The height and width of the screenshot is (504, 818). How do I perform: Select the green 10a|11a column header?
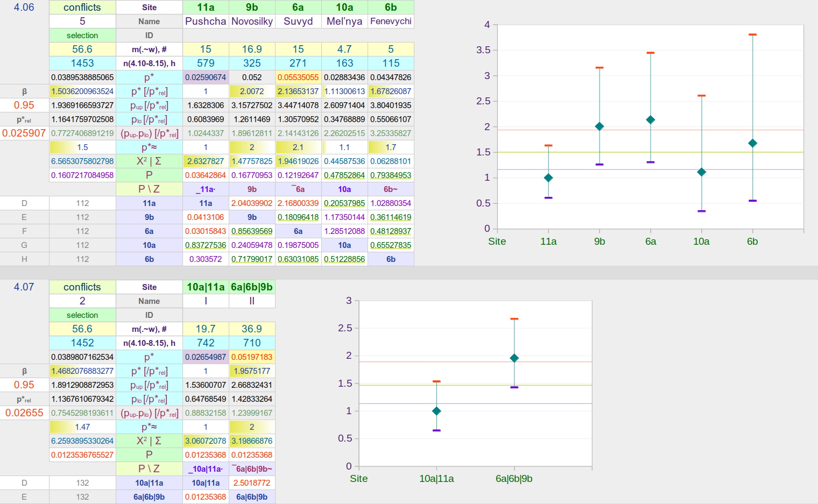point(206,287)
